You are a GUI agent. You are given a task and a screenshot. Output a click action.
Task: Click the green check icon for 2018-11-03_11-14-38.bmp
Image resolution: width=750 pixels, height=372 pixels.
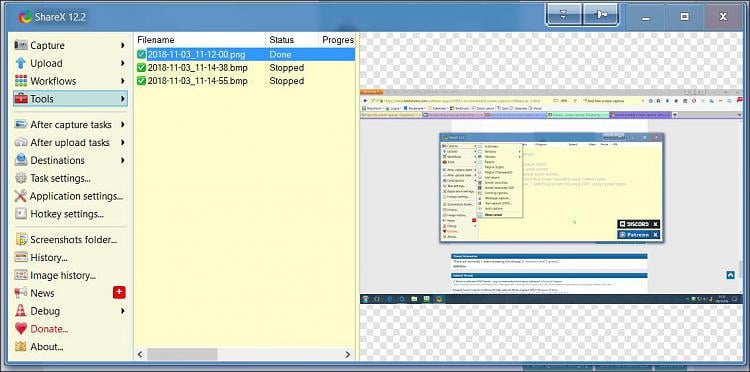141,68
